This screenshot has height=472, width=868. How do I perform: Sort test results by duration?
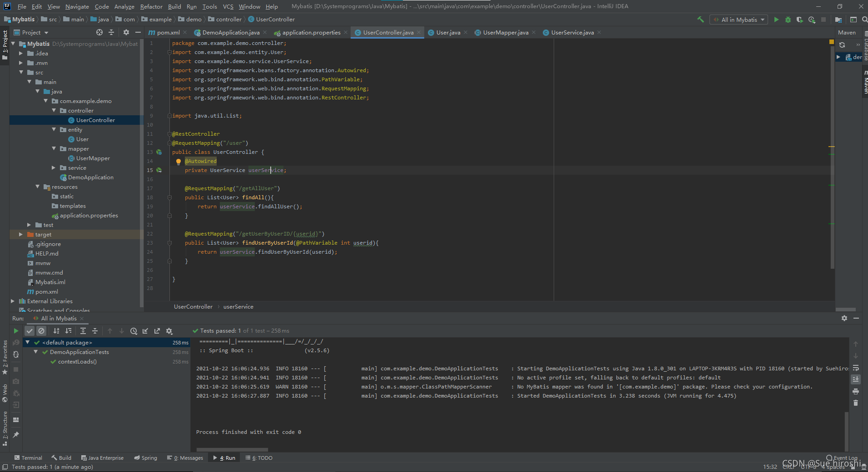tap(68, 331)
